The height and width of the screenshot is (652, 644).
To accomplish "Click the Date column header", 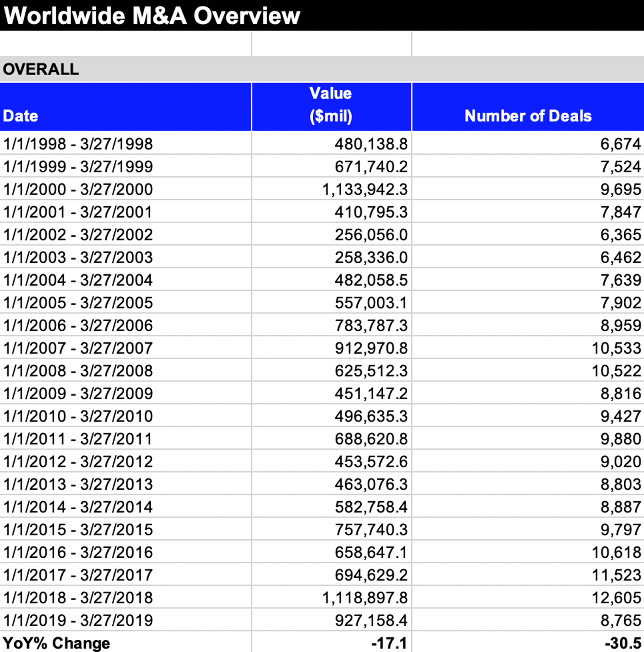I will click(x=20, y=116).
